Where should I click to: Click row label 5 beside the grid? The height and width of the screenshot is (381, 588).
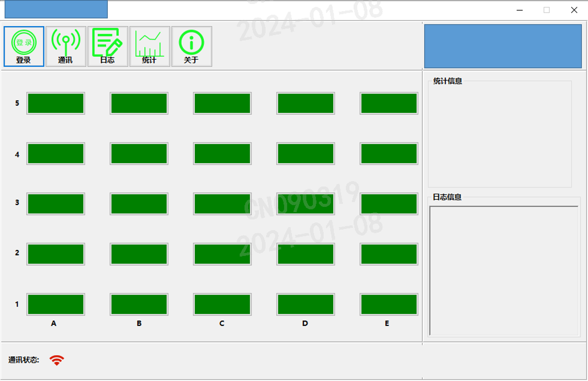[17, 103]
